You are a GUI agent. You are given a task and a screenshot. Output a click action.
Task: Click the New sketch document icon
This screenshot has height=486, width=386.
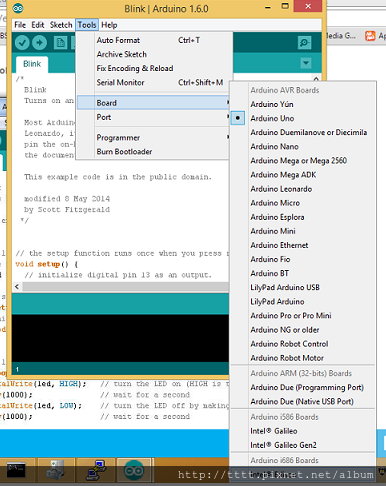pyautogui.click(x=60, y=43)
